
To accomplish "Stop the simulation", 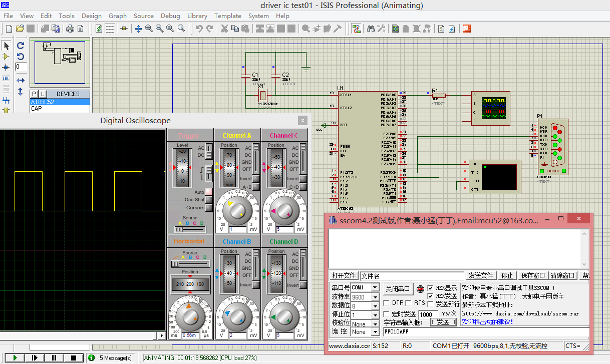I will pos(73,357).
